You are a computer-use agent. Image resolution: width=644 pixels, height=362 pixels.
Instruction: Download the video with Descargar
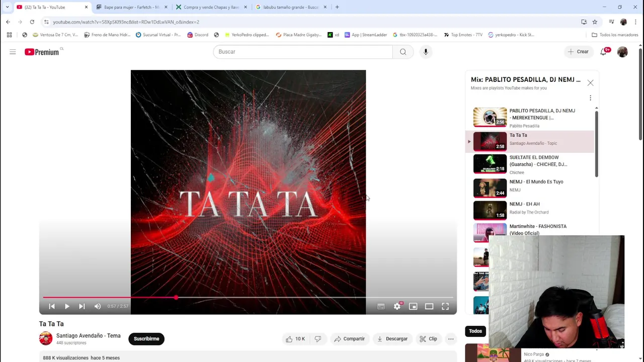(392, 339)
